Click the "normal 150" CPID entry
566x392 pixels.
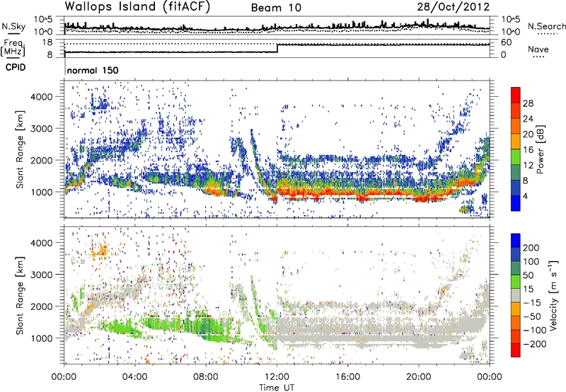(93, 70)
